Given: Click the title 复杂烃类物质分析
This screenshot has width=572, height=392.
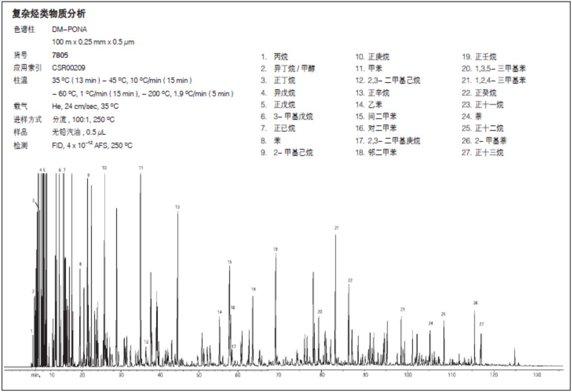Looking at the screenshot, I should click(x=49, y=14).
